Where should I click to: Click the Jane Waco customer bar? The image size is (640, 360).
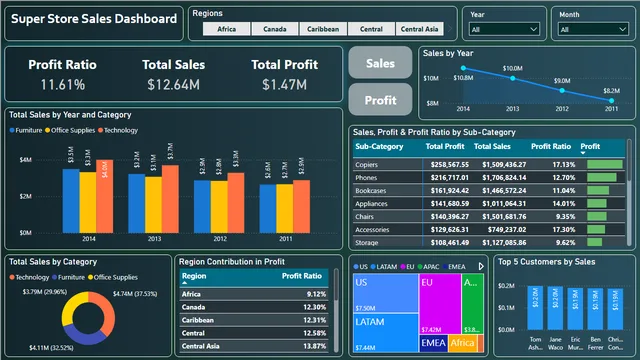coord(555,308)
